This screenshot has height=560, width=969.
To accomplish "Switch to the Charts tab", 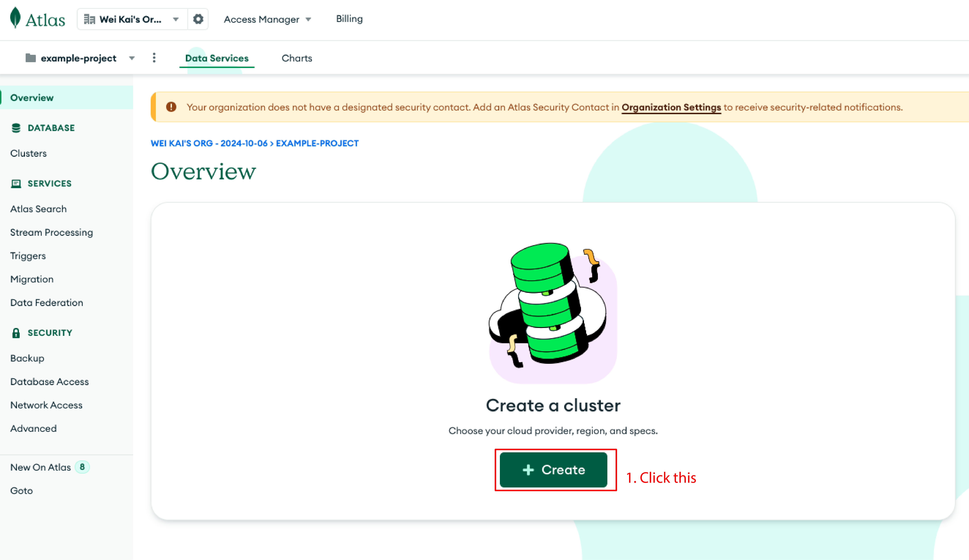I will tap(297, 58).
